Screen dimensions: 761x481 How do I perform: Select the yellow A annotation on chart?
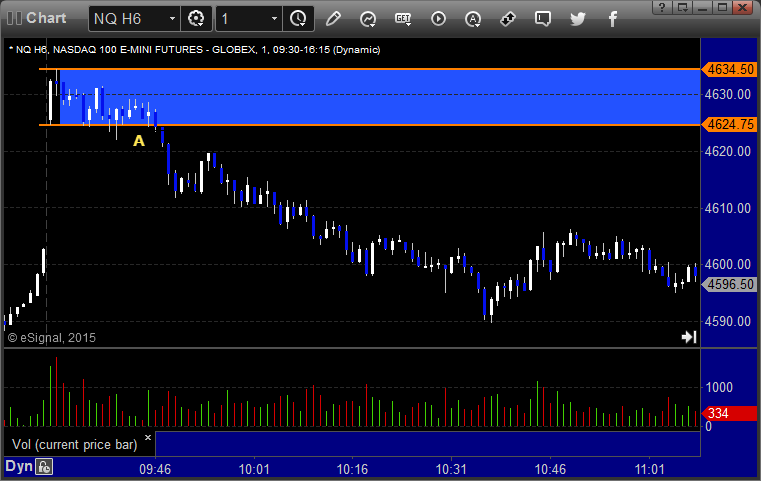tap(139, 141)
